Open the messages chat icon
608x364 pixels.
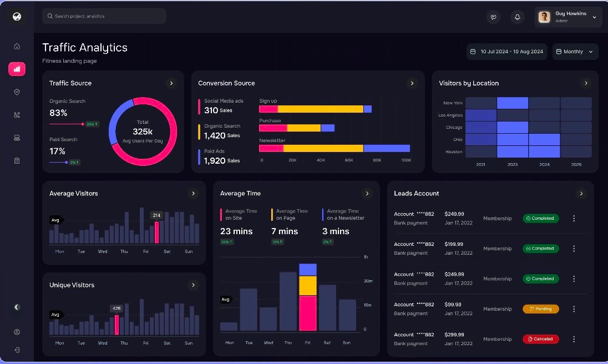493,17
